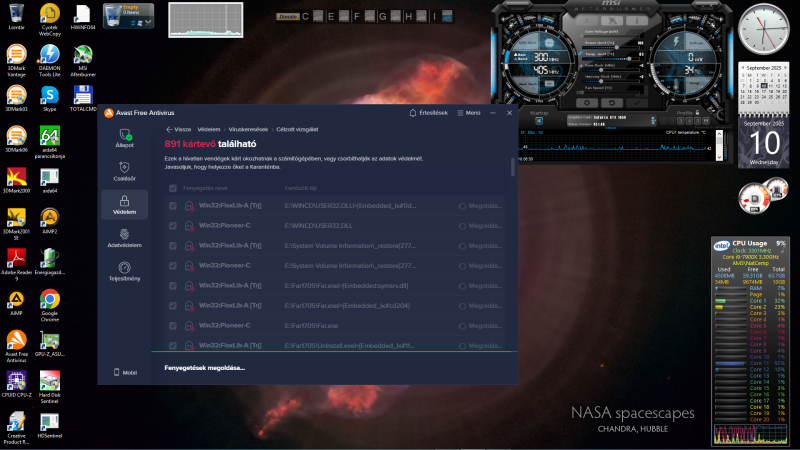This screenshot has width=800, height=450.
Task: Open Megoldás dropdown for Far.exe|>[Embedded:symsrv.dll]
Action: click(480, 286)
